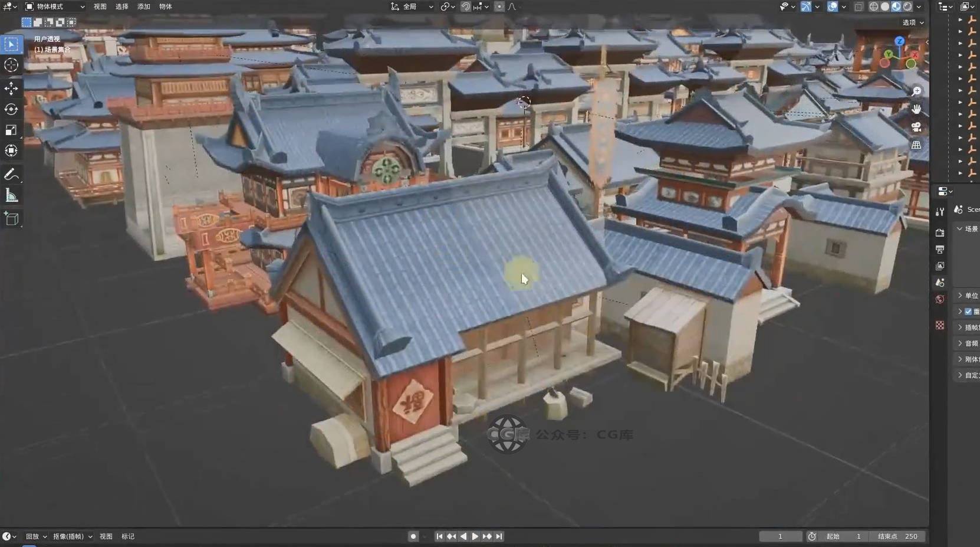Image resolution: width=980 pixels, height=547 pixels.
Task: Select the Annotate tool
Action: click(x=11, y=174)
